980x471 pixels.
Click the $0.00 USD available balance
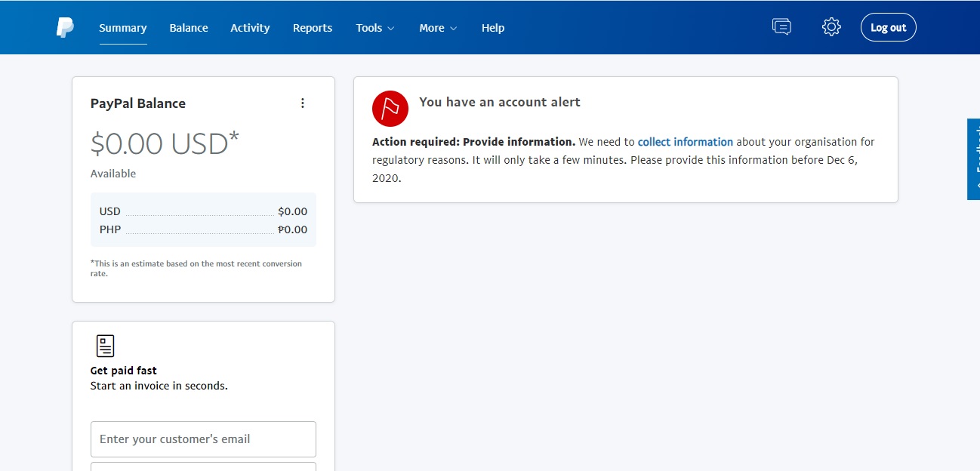[165, 143]
